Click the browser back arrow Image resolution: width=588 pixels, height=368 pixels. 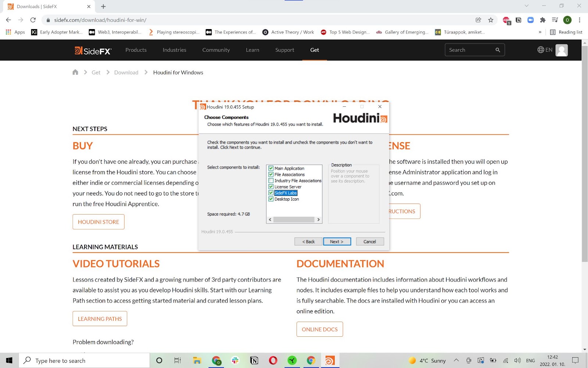point(8,20)
